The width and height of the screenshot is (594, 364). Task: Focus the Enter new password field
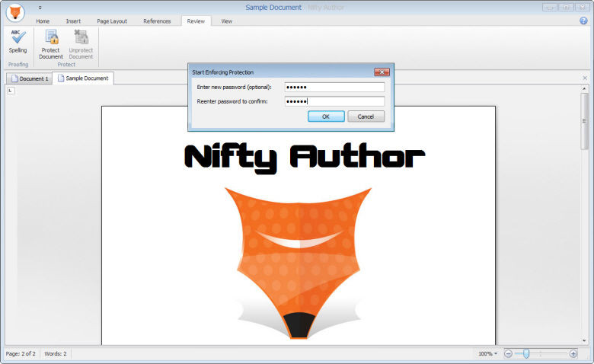tap(334, 87)
